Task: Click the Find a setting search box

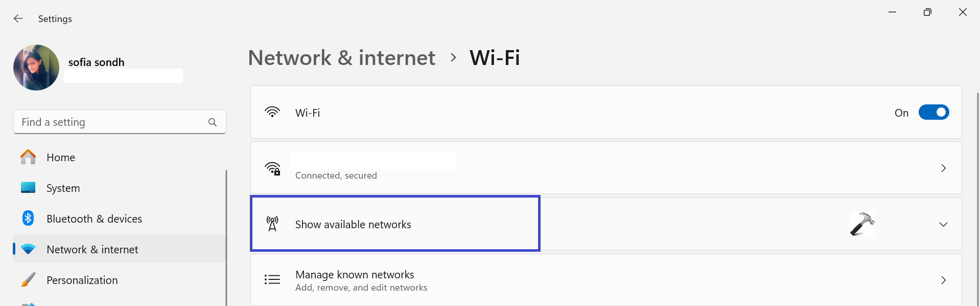Action: click(x=111, y=122)
